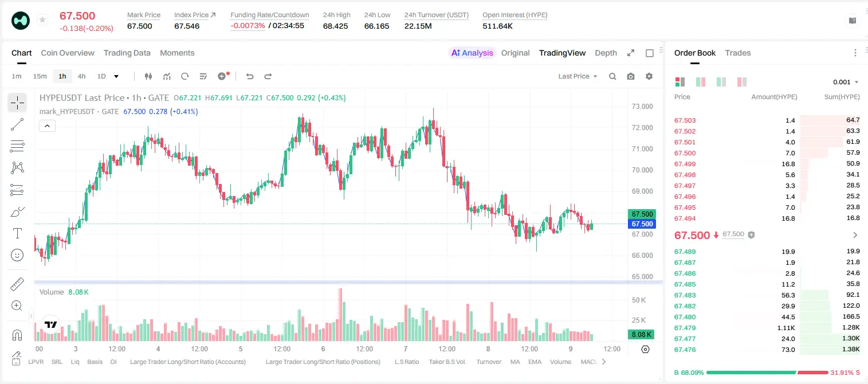This screenshot has height=384, width=868.
Task: Open chart settings gear icon
Action: tap(649, 76)
